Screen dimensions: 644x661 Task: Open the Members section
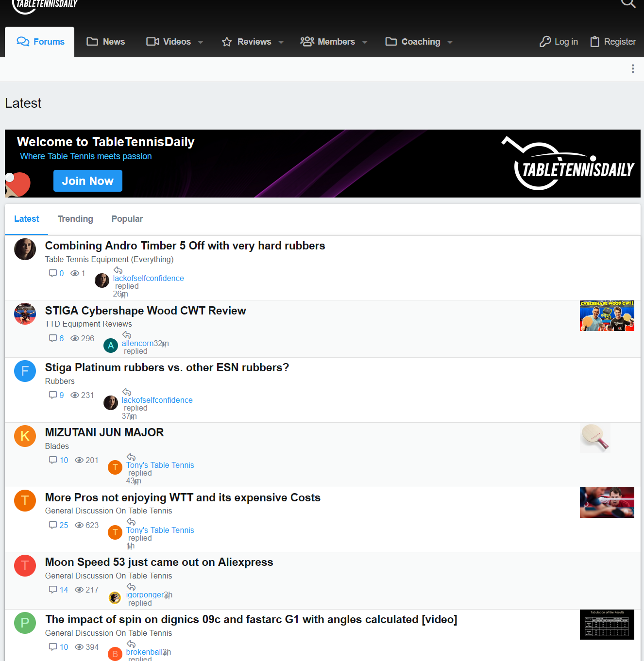click(328, 42)
